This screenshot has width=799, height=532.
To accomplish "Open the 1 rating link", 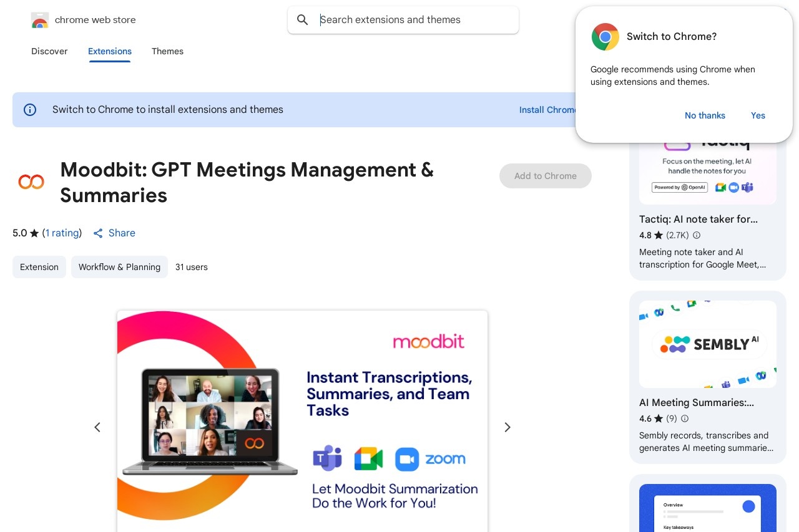I will click(x=62, y=233).
